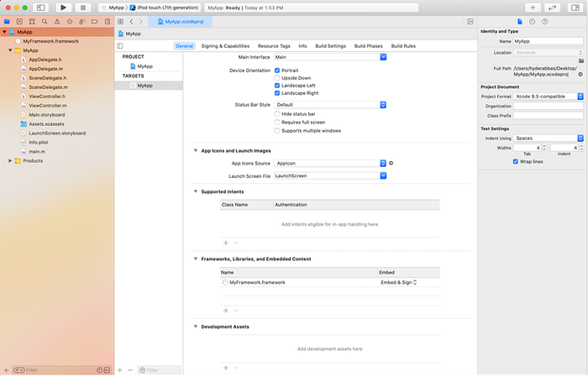Open the report navigator
The height and width of the screenshot is (376, 588).
tap(108, 22)
